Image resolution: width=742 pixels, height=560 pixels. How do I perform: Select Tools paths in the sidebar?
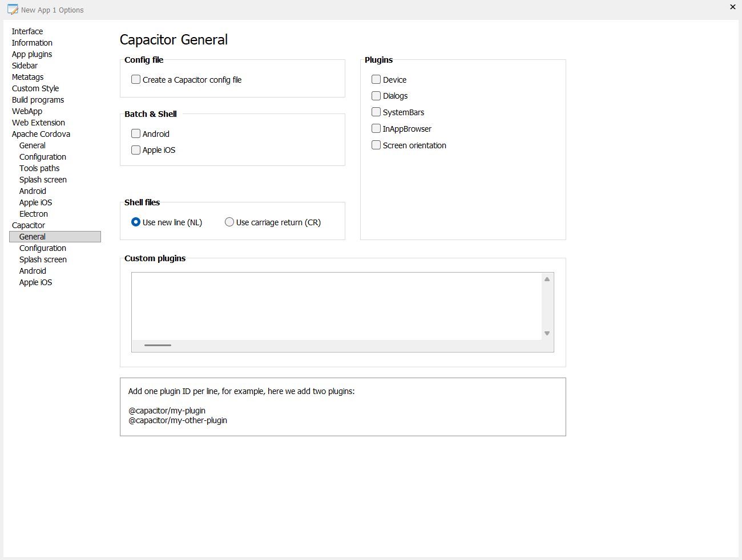tap(39, 168)
